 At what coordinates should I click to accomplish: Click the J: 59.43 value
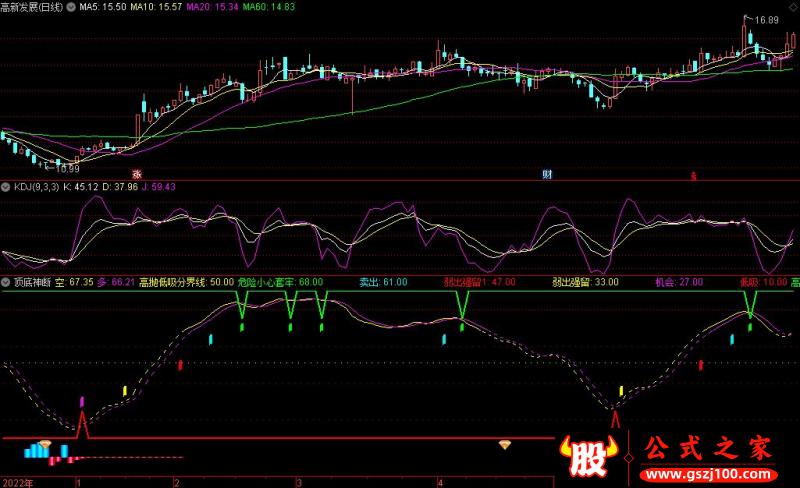(159, 187)
